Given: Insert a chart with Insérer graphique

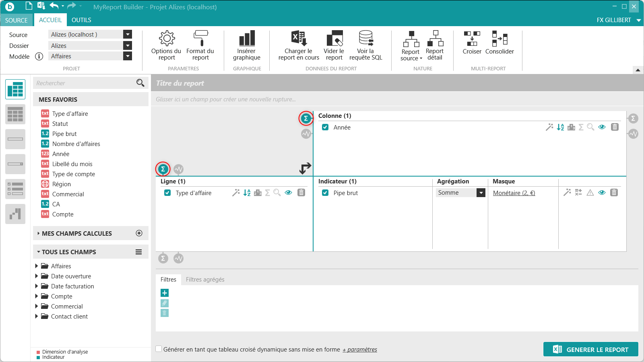Looking at the screenshot, I should tap(247, 45).
